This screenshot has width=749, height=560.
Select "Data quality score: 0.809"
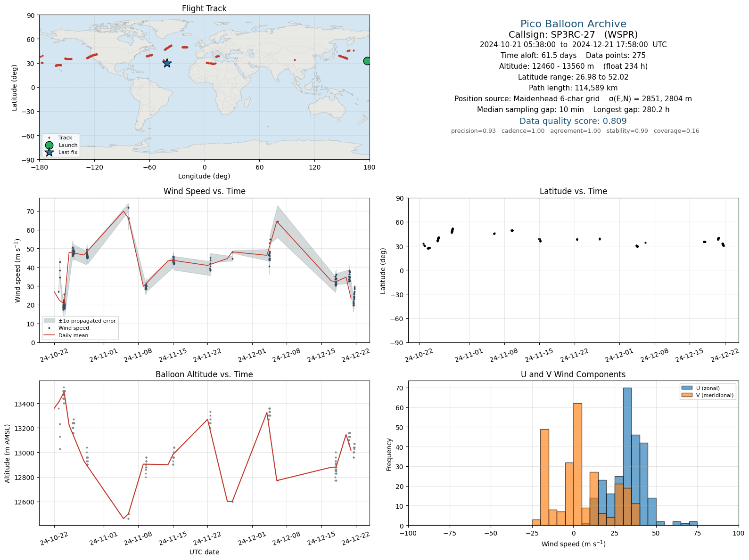(x=573, y=121)
